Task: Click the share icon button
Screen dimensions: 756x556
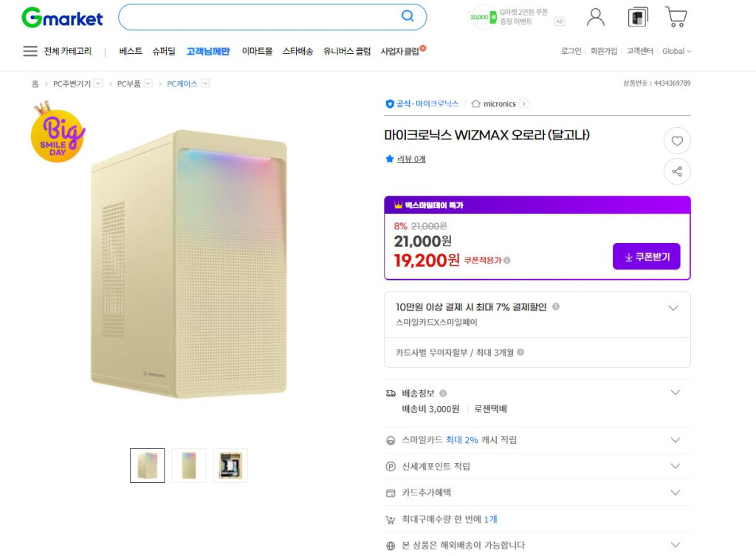Action: [x=677, y=172]
